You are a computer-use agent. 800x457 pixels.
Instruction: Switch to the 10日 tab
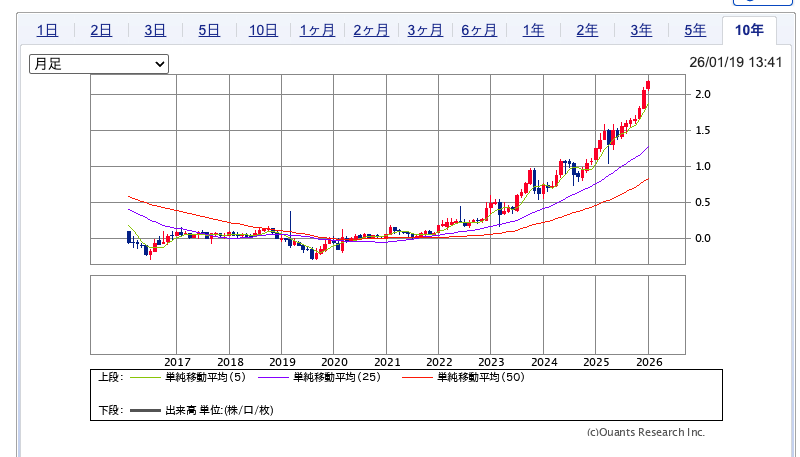263,30
